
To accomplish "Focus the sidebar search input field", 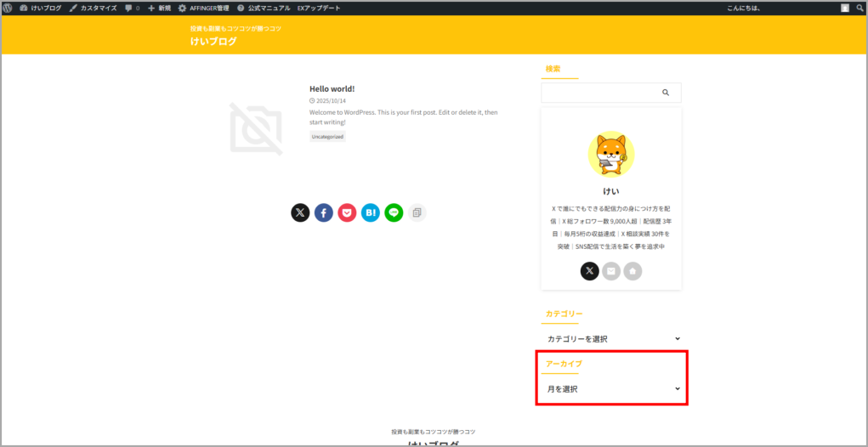I will click(599, 93).
